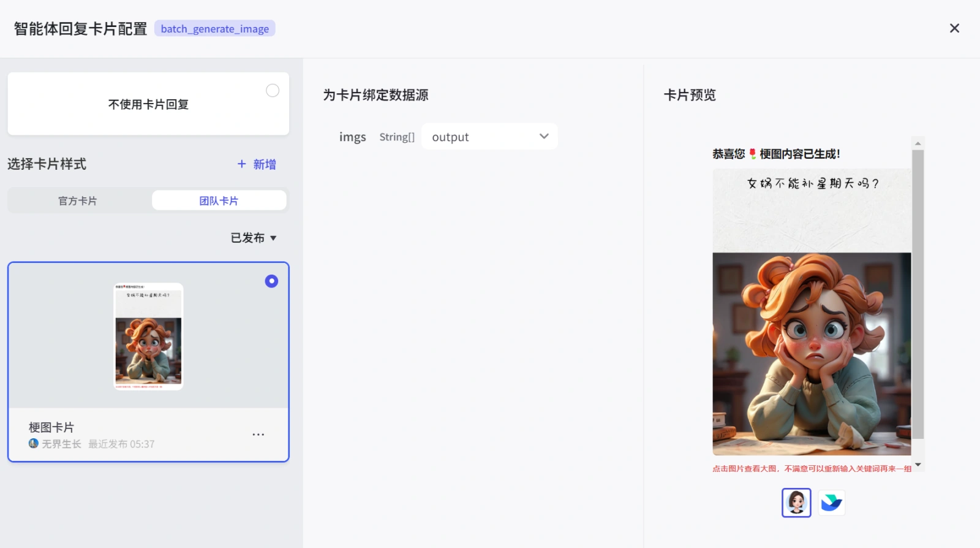Screen dimensions: 980x548
Task: Click the preview scrollbar down arrow
Action: [x=918, y=465]
